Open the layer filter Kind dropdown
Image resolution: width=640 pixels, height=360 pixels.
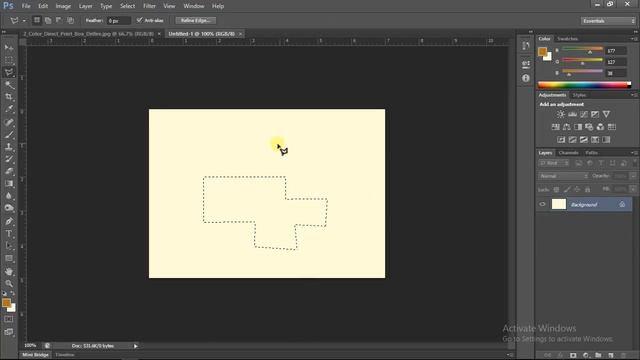[554, 163]
